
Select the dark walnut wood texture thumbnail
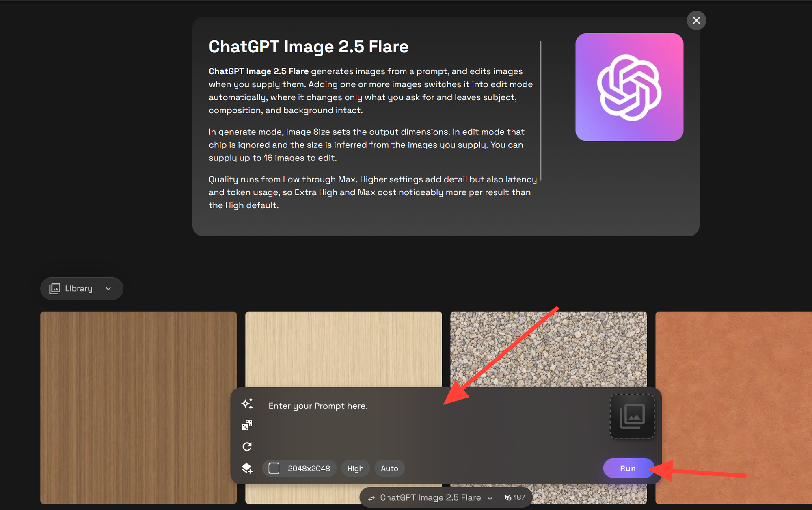[138, 408]
